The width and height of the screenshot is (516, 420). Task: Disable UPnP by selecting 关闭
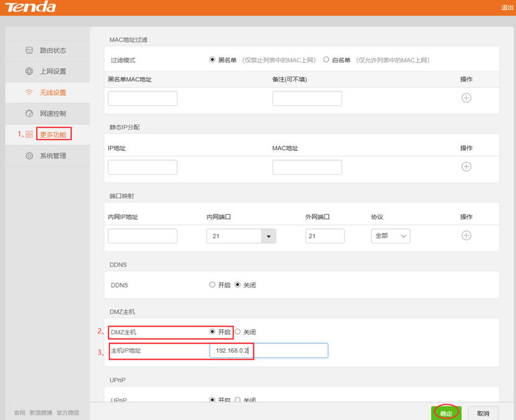click(238, 401)
